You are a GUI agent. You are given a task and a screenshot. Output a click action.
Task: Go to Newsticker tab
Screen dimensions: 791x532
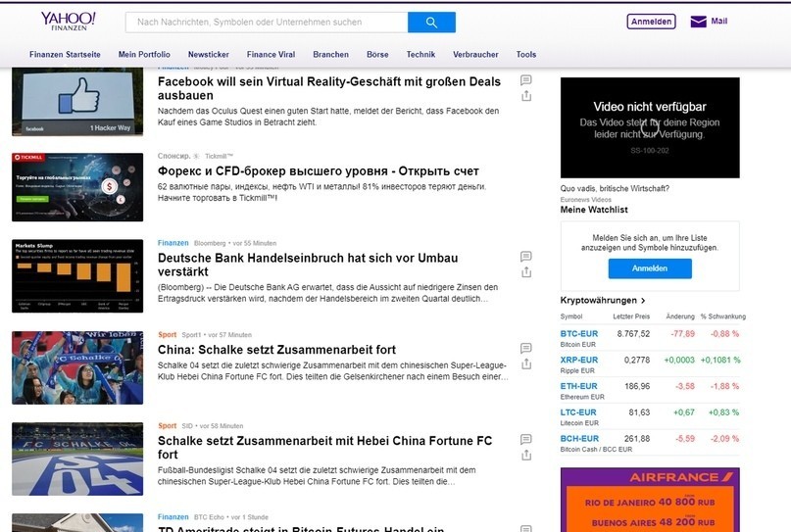(209, 55)
